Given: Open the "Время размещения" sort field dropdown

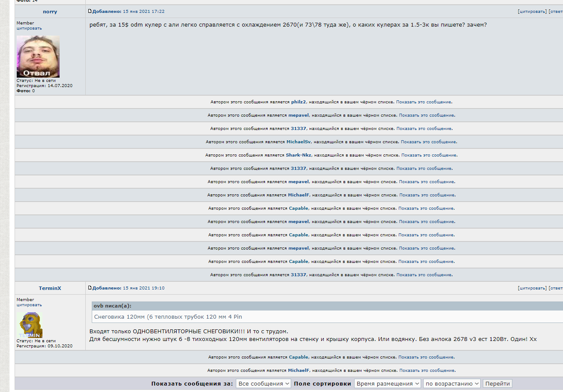Looking at the screenshot, I should click(387, 384).
